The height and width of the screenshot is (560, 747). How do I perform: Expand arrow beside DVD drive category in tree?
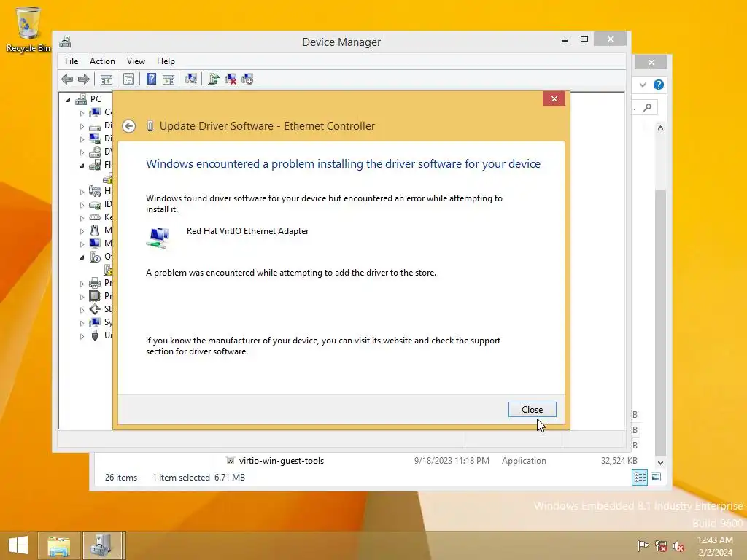point(82,153)
